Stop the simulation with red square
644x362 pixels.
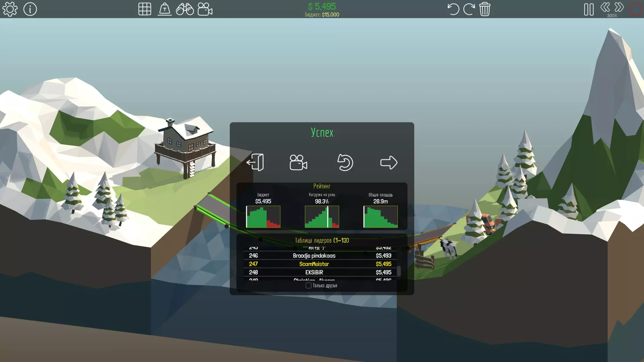click(635, 9)
